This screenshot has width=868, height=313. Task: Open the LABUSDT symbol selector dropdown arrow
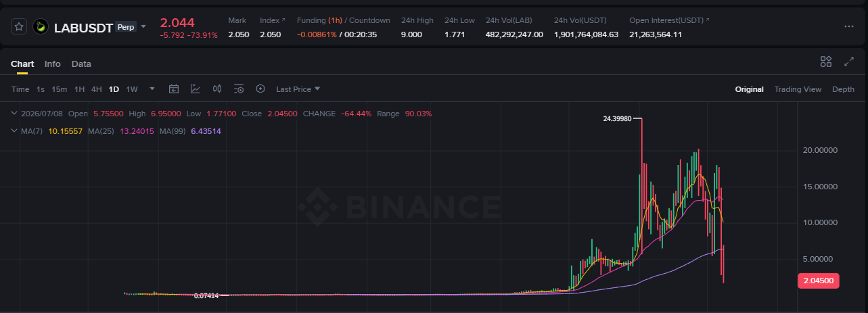[143, 27]
